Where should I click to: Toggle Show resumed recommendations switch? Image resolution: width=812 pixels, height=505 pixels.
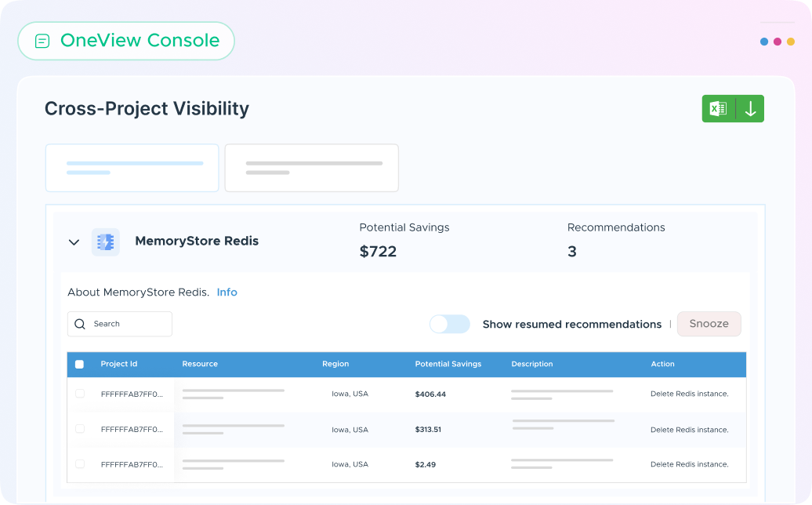click(x=449, y=324)
